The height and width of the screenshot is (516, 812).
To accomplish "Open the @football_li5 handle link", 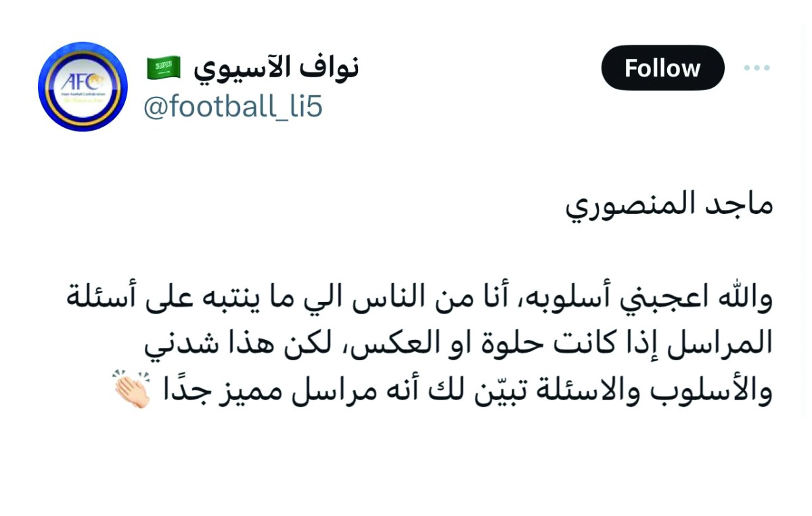I will coord(232,108).
